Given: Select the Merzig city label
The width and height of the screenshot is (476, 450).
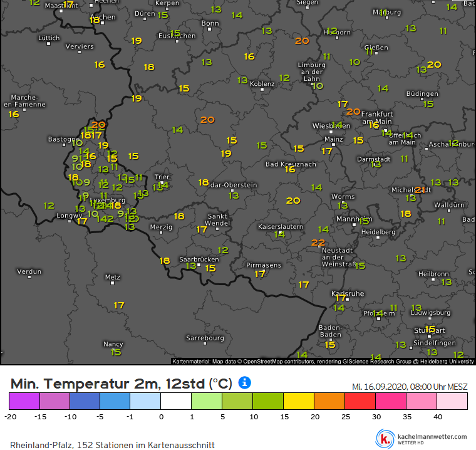Looking at the screenshot, I should click(161, 228).
